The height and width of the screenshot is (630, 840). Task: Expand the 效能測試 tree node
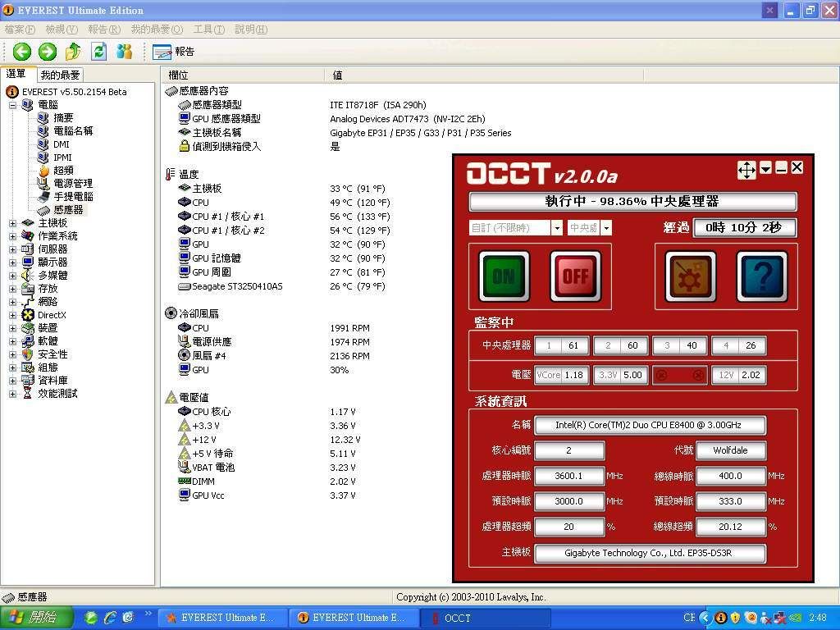[13, 394]
